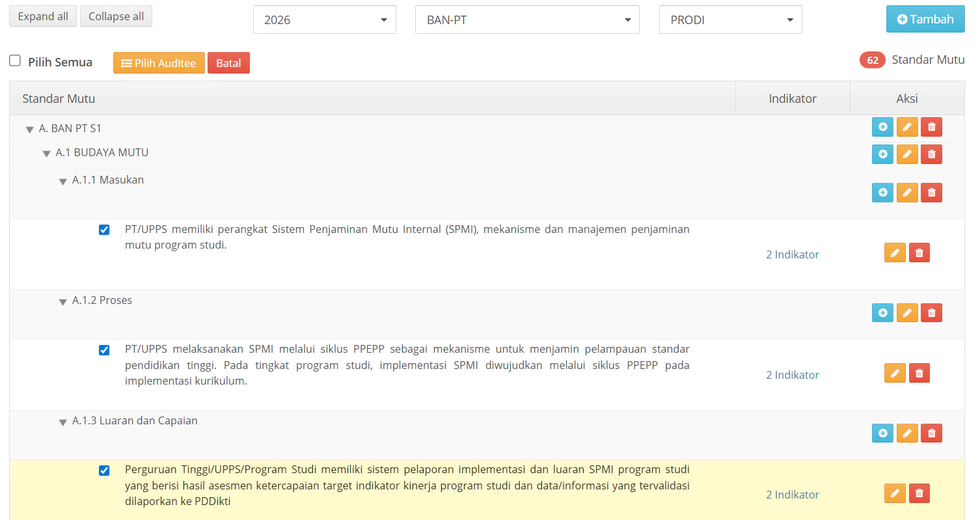Click the add icon for A.1.2 Proses
The width and height of the screenshot is (980, 520).
click(x=882, y=312)
